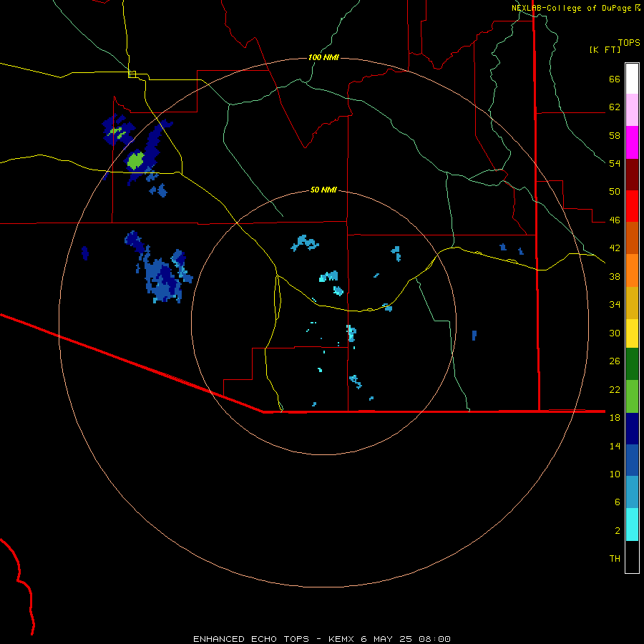Click the 10 scale value
This screenshot has width=644, height=644.
tap(615, 474)
